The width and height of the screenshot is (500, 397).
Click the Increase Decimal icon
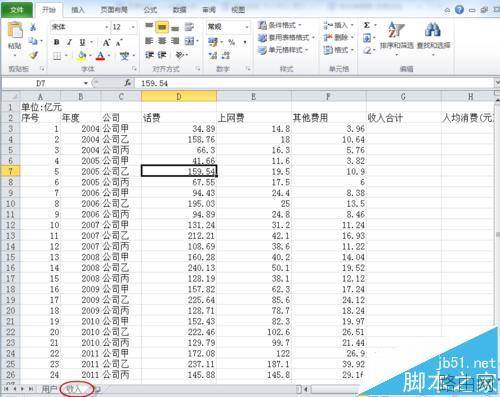(x=213, y=55)
